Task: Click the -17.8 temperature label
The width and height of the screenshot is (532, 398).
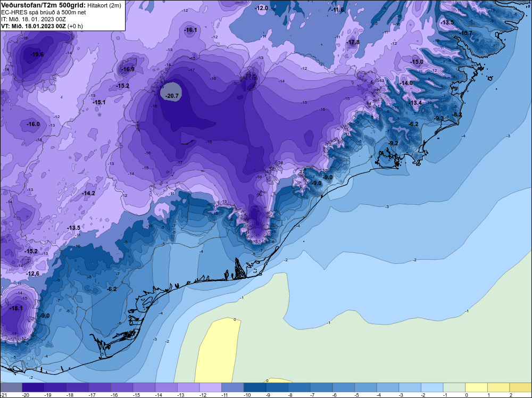Action: [x=353, y=42]
